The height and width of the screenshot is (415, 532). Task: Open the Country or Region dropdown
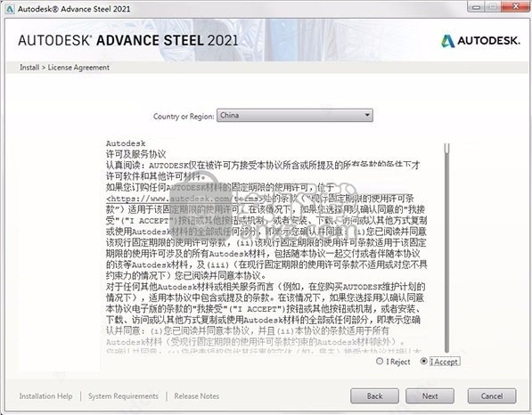click(x=295, y=115)
